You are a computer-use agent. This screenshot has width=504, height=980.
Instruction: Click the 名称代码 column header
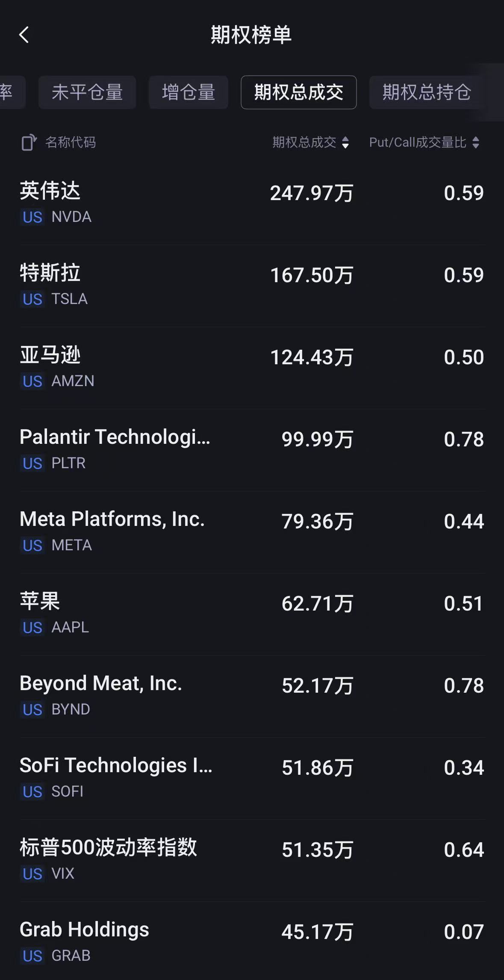71,142
